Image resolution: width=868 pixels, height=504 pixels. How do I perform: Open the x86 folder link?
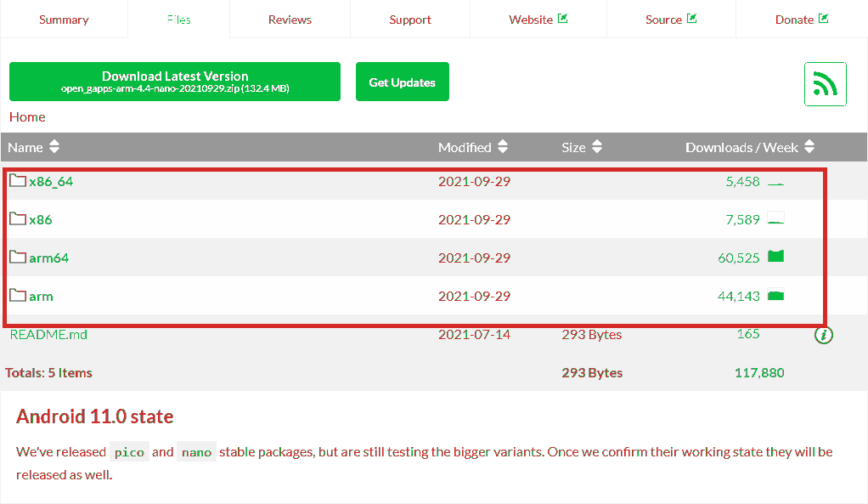coord(41,220)
